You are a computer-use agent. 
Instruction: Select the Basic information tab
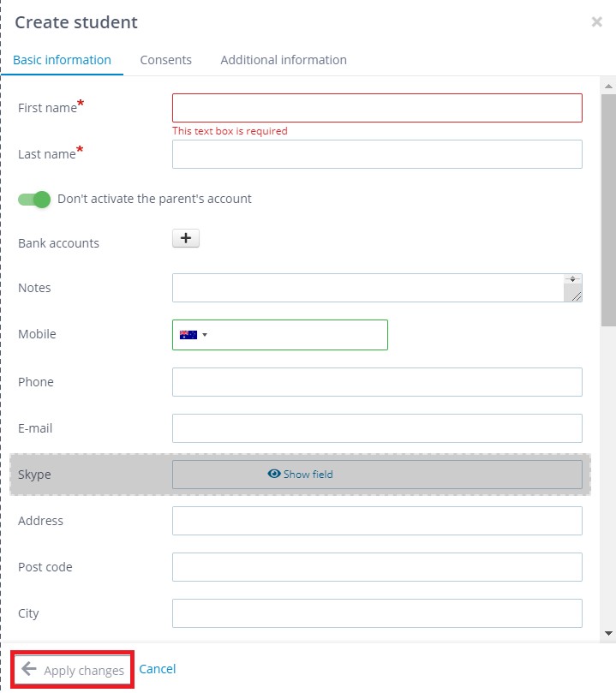pyautogui.click(x=62, y=60)
